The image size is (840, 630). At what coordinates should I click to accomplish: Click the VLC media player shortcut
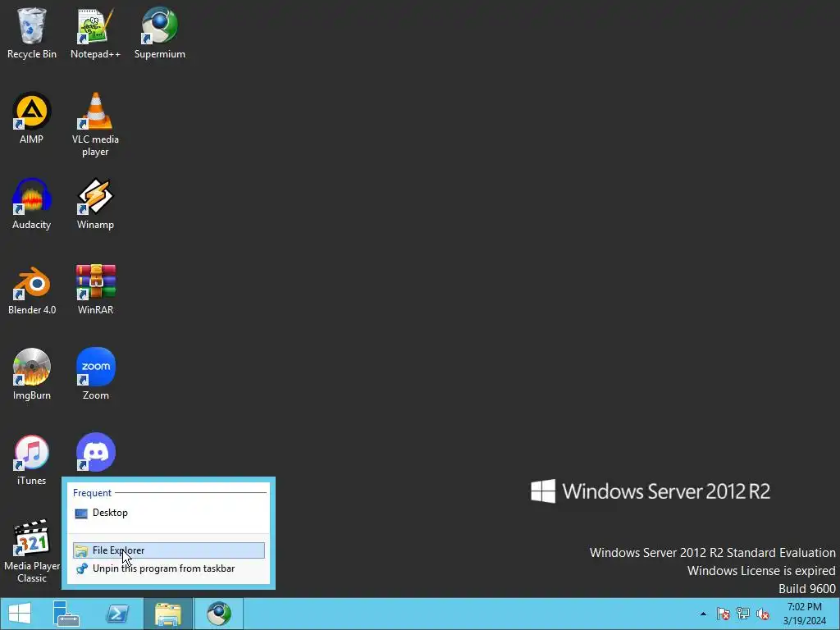[95, 125]
